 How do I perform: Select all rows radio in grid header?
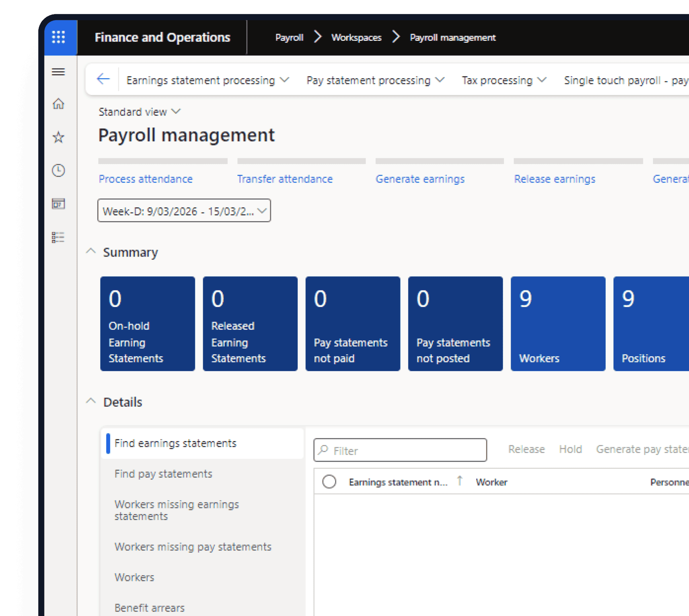point(329,481)
